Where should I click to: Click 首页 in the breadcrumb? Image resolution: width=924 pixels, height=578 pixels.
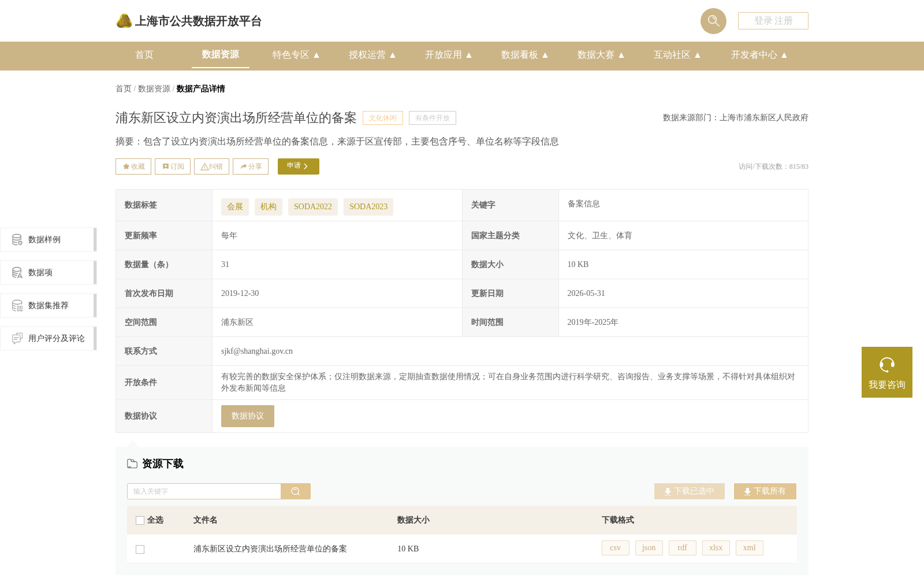[x=124, y=88]
